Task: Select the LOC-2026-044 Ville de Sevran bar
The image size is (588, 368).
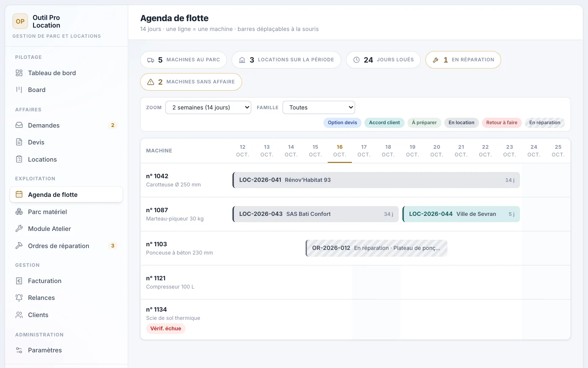Action: (x=461, y=214)
